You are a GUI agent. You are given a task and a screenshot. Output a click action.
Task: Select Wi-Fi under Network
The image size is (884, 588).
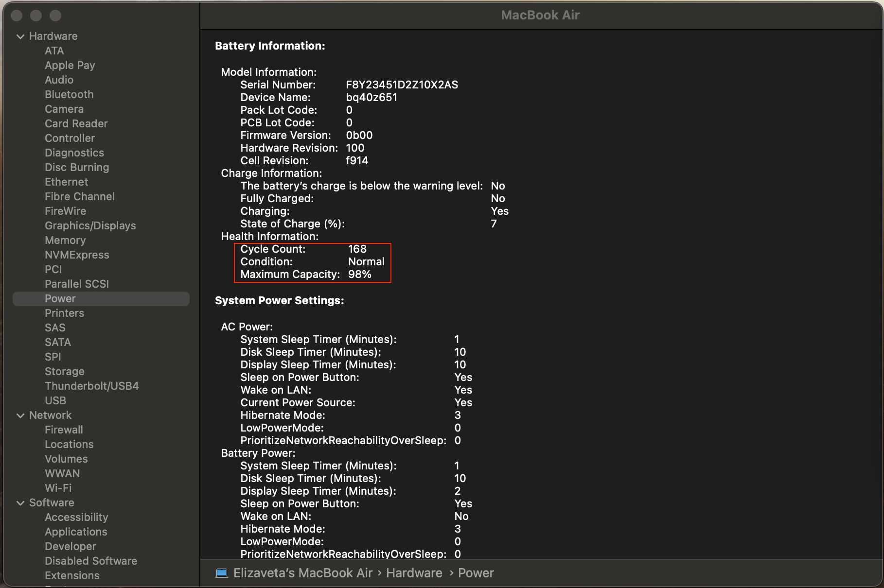58,488
